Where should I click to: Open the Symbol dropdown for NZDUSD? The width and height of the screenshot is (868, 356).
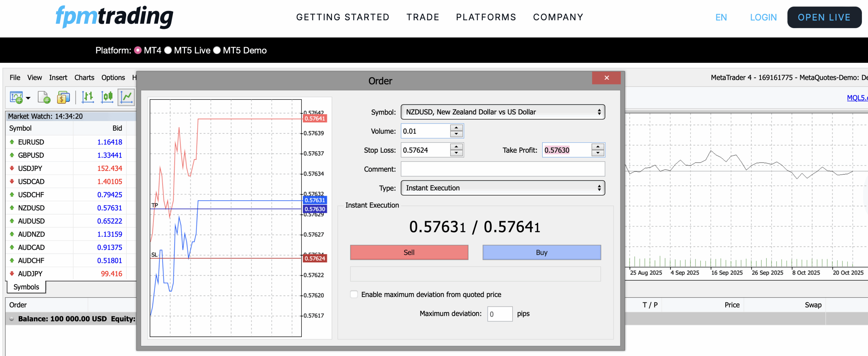[502, 112]
